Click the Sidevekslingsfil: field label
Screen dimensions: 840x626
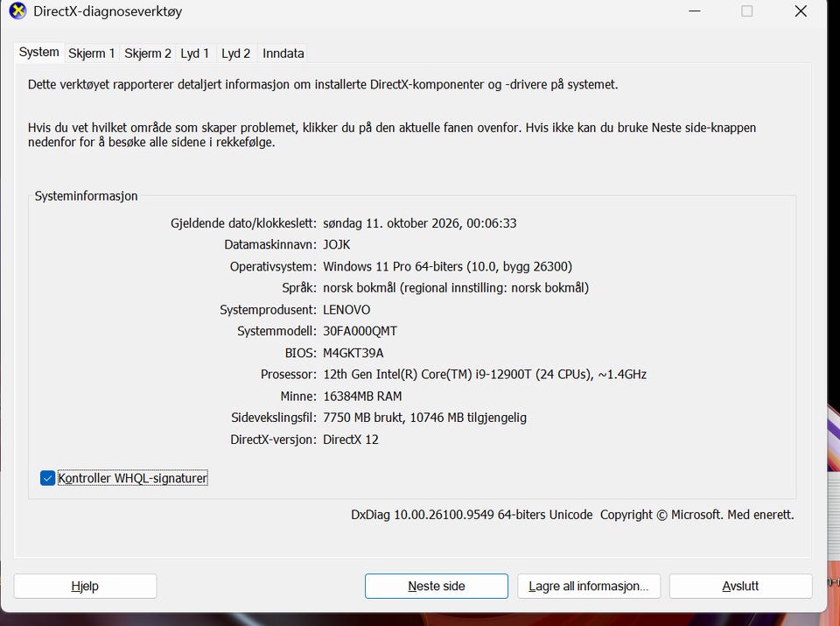tap(274, 418)
